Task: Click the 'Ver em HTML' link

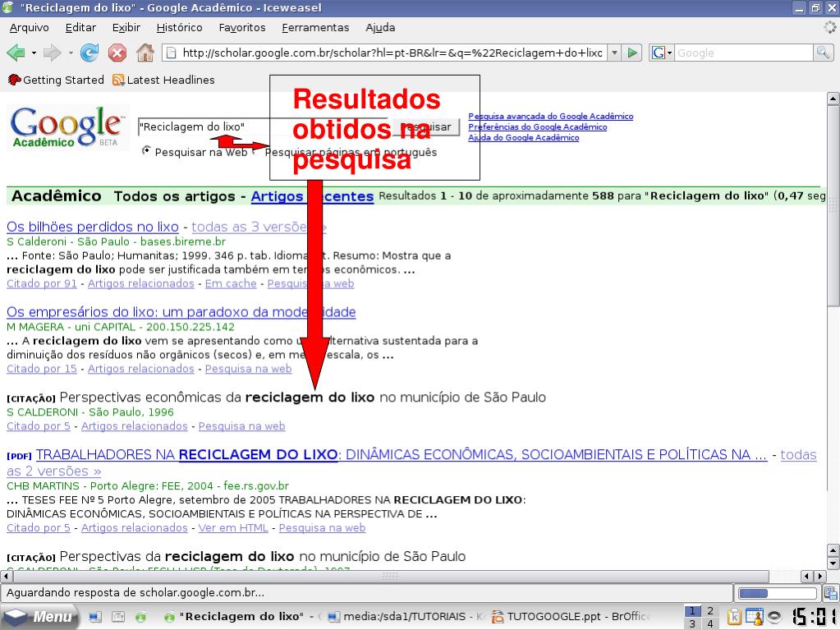Action: tap(233, 527)
